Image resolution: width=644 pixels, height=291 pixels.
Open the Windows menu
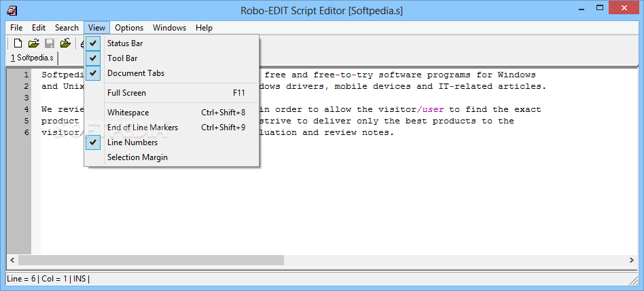click(x=169, y=28)
